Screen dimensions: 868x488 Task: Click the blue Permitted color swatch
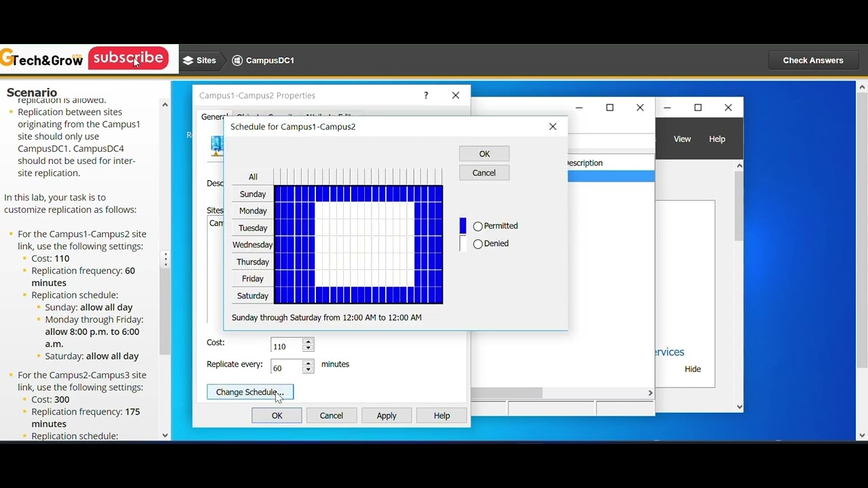pyautogui.click(x=463, y=226)
